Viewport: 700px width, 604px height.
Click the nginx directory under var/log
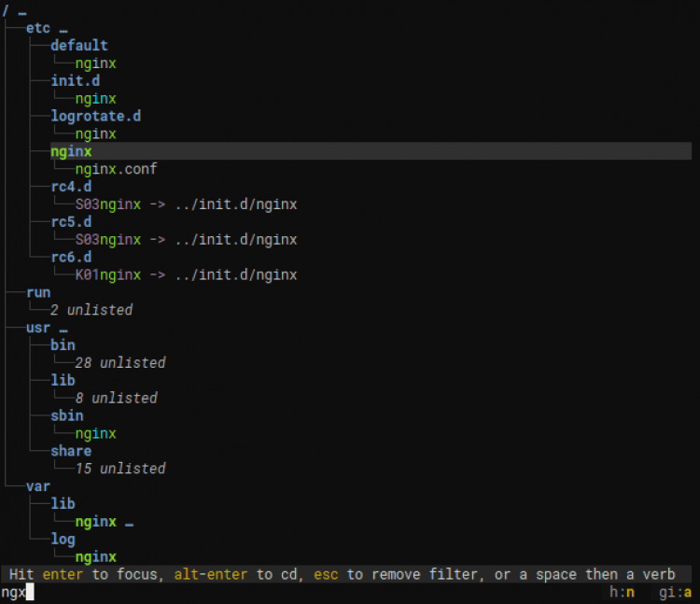click(x=95, y=556)
